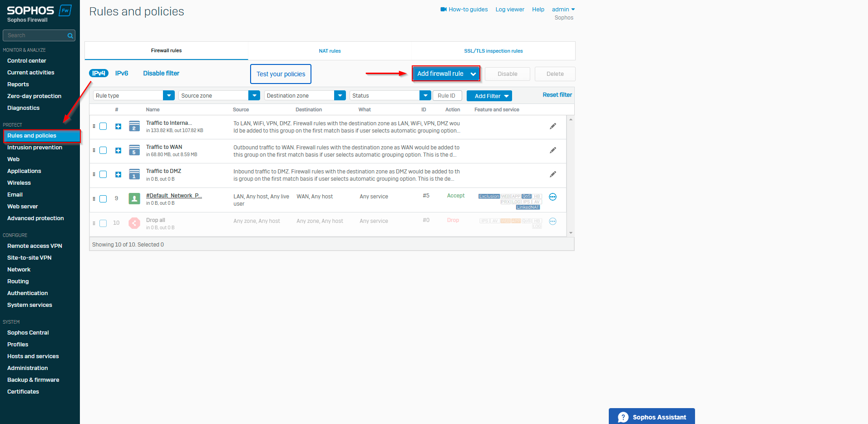Open Intrusion prevention menu item

(x=35, y=148)
